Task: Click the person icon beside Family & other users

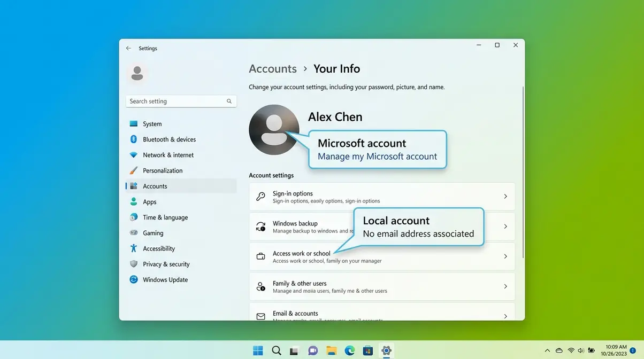Action: coord(261,286)
